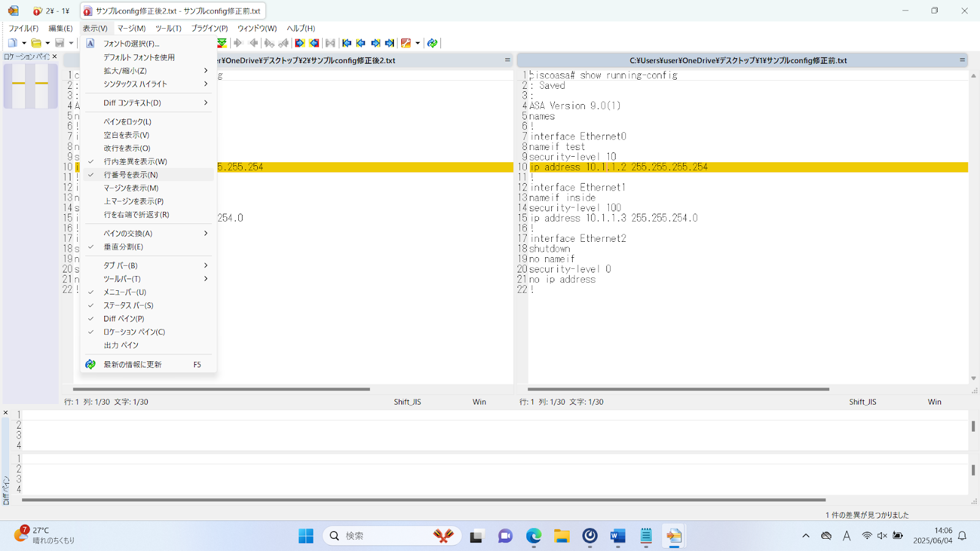Toggle メニューバー(U) visibility

148,292
